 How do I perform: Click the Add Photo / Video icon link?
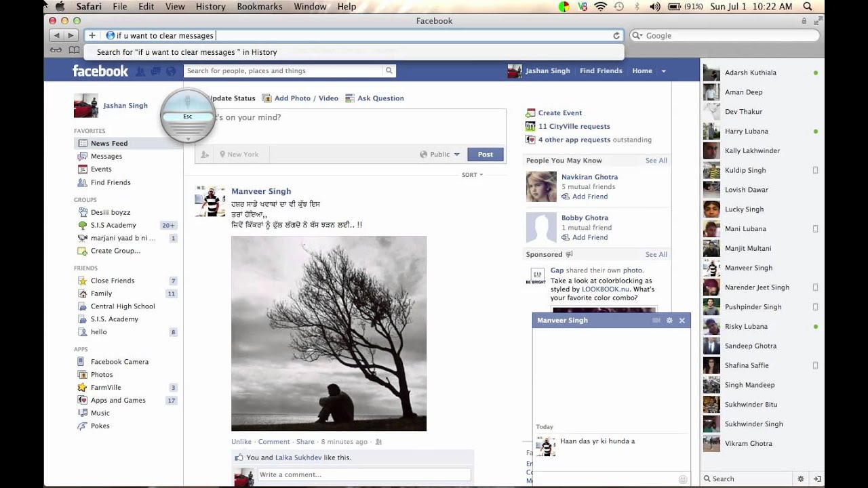coord(300,98)
